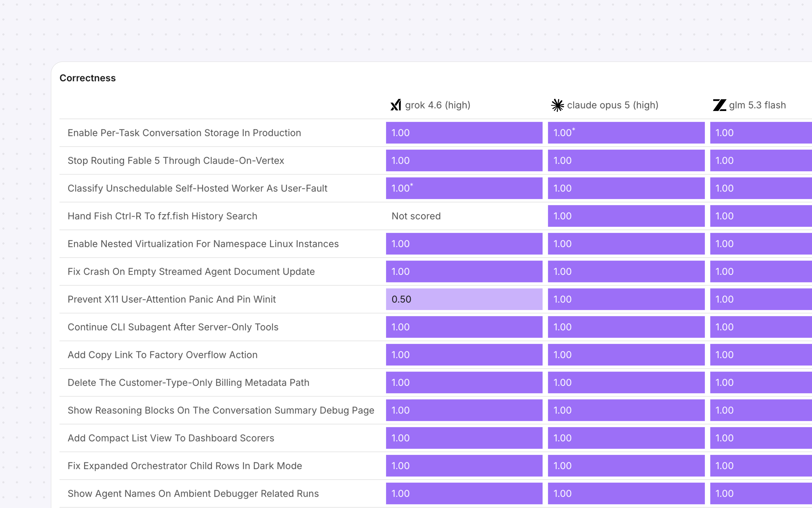
Task: Click grok 4.6 score for Continue CLI Subagent
Action: coord(464,327)
